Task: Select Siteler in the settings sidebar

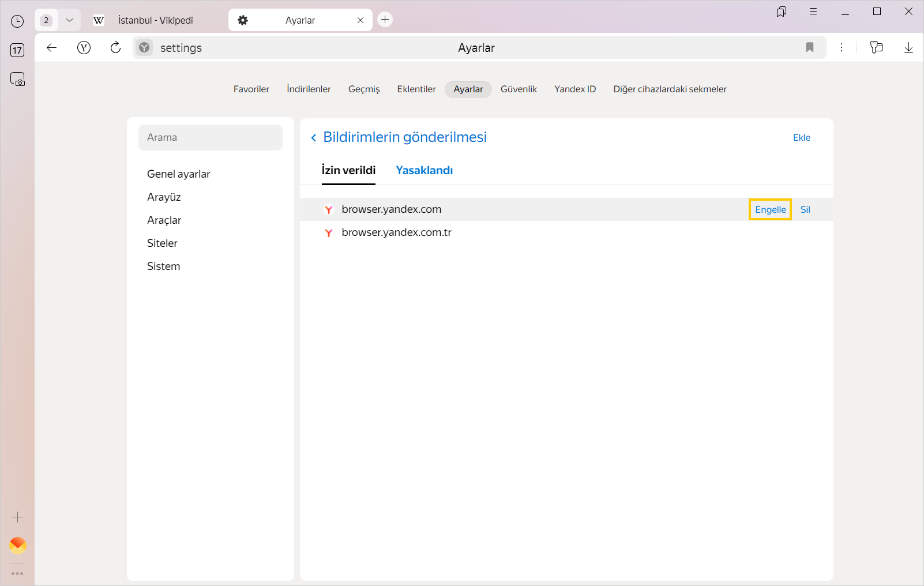Action: [x=162, y=243]
